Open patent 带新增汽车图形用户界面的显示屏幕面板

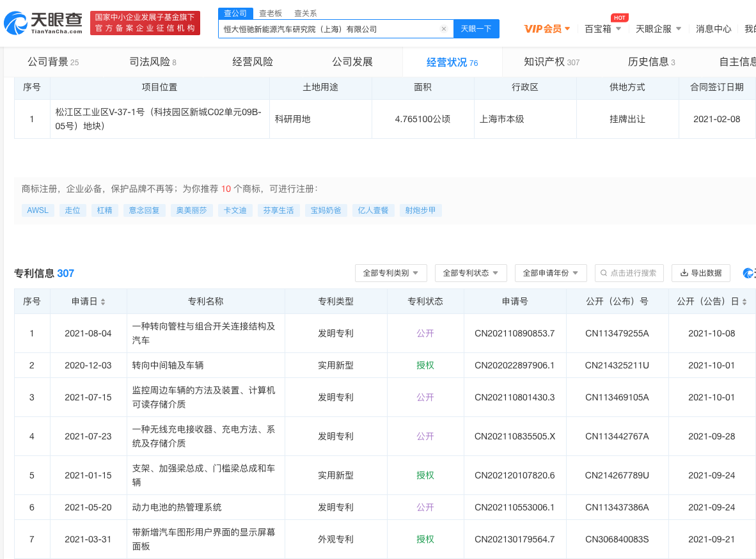coord(204,539)
